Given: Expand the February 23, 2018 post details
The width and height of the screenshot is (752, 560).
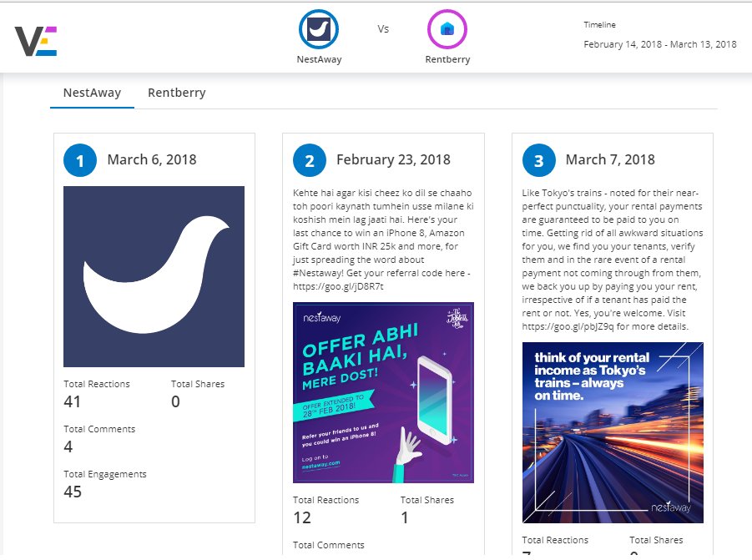Looking at the screenshot, I should pos(392,159).
